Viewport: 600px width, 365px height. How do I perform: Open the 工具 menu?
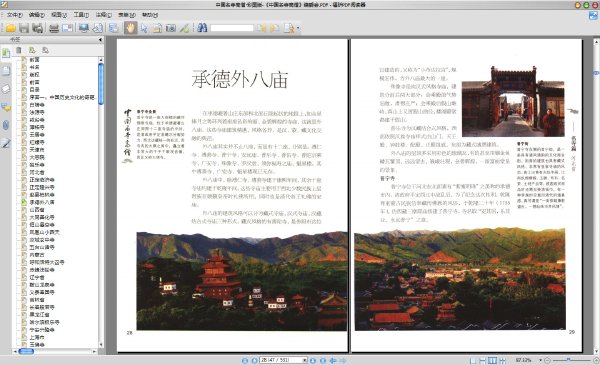click(x=81, y=15)
